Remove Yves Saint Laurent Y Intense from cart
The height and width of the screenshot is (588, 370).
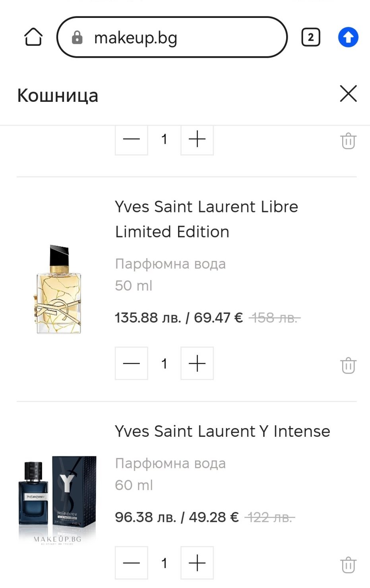pos(348,565)
